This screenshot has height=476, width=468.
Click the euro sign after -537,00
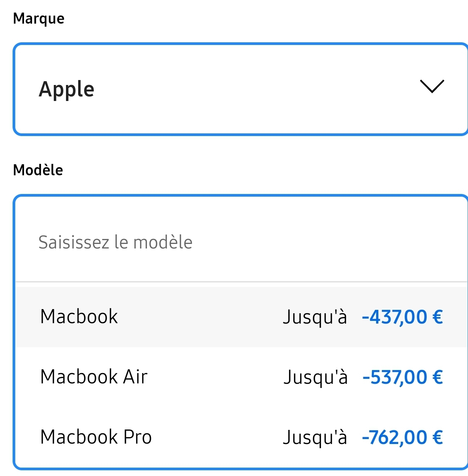437,377
